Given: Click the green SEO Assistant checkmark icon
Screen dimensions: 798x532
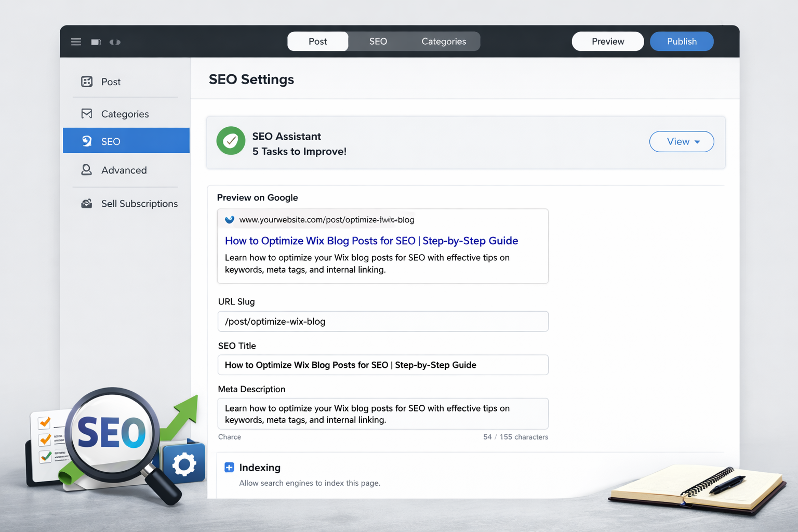Looking at the screenshot, I should click(231, 141).
